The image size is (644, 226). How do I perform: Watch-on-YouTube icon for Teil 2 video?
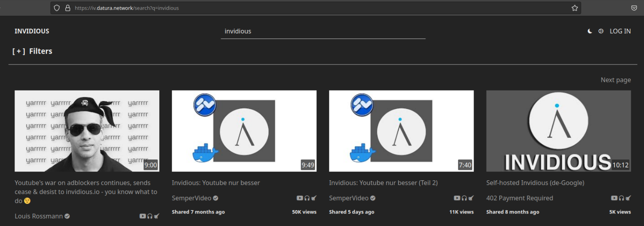coord(457,198)
